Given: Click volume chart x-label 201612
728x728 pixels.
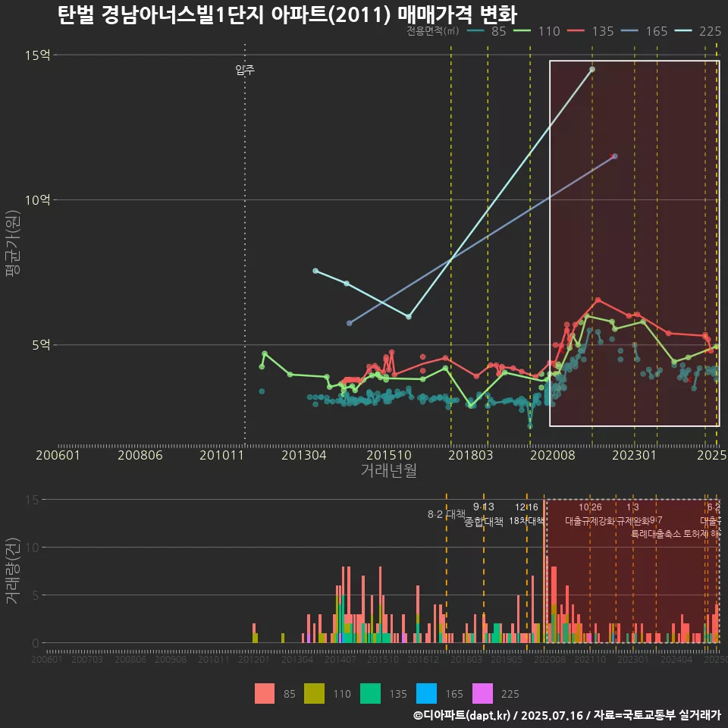Looking at the screenshot, I should 423,659.
